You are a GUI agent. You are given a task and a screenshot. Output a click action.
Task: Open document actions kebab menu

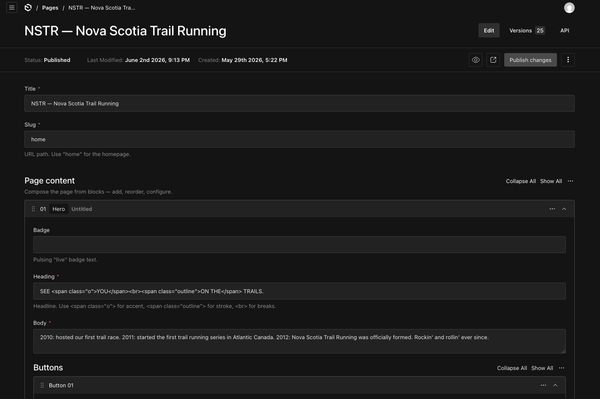pyautogui.click(x=568, y=60)
